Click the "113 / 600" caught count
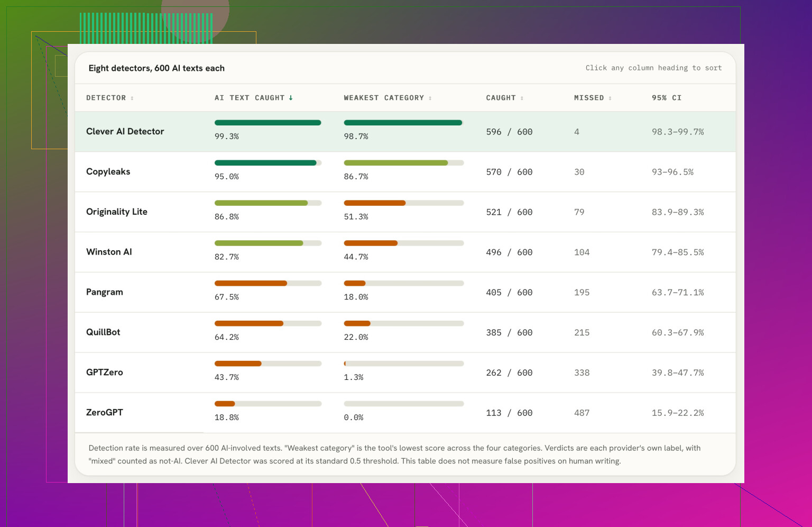The height and width of the screenshot is (527, 812). tap(509, 414)
